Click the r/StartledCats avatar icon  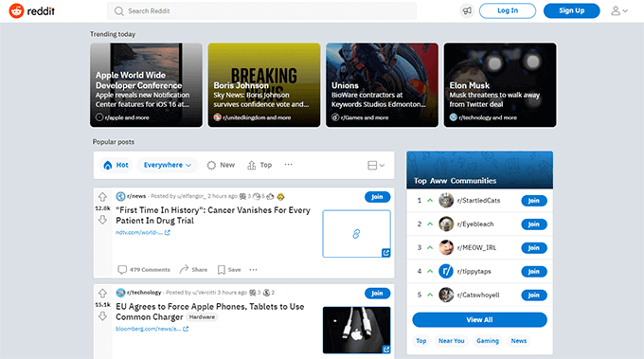(446, 201)
